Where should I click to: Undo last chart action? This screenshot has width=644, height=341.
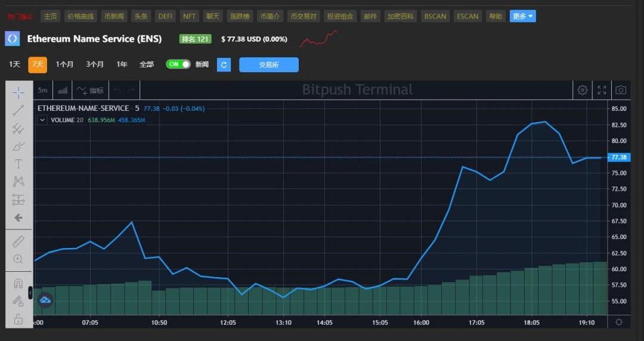pyautogui.click(x=117, y=91)
